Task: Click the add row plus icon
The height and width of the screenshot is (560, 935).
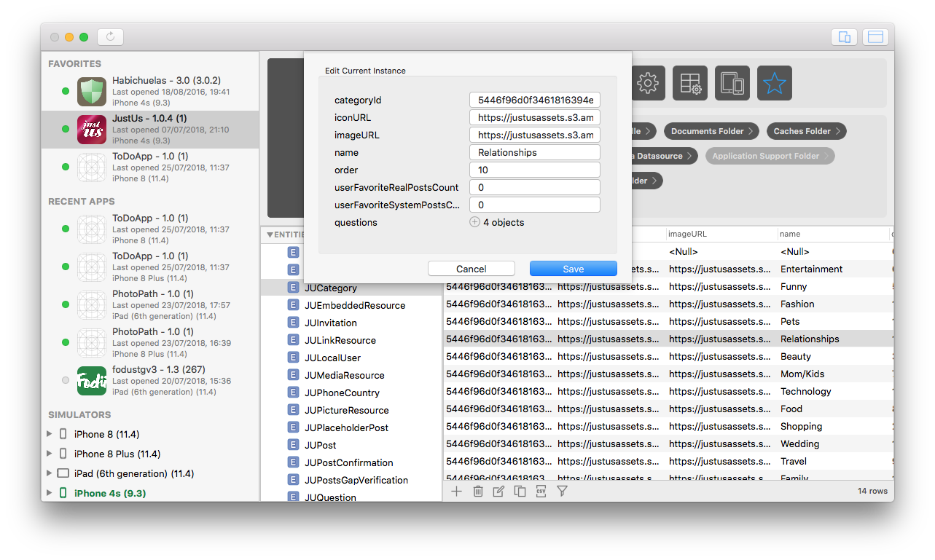Action: click(456, 492)
